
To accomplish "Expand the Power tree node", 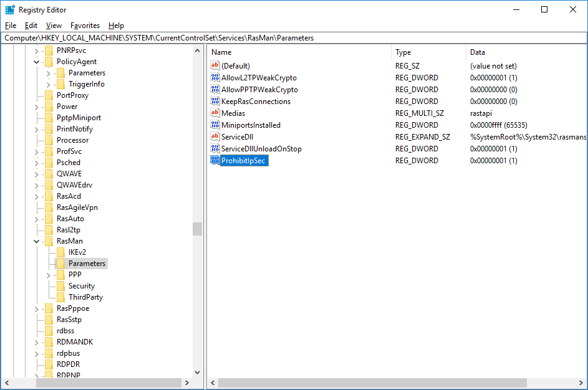I will coord(36,107).
